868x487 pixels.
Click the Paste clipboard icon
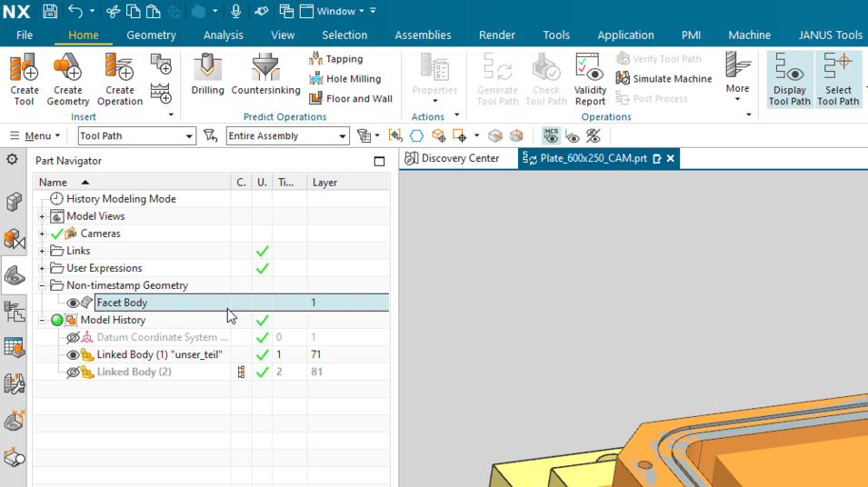154,11
